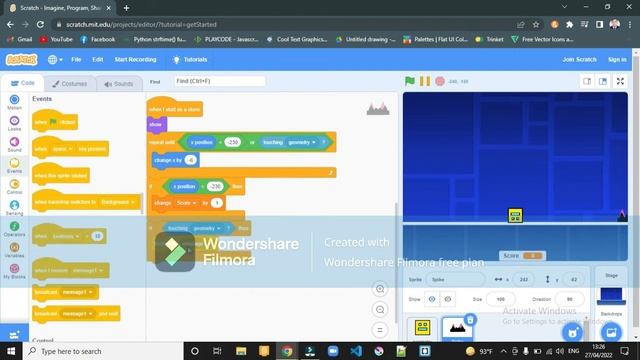Zoom in the code workspace

click(380, 289)
